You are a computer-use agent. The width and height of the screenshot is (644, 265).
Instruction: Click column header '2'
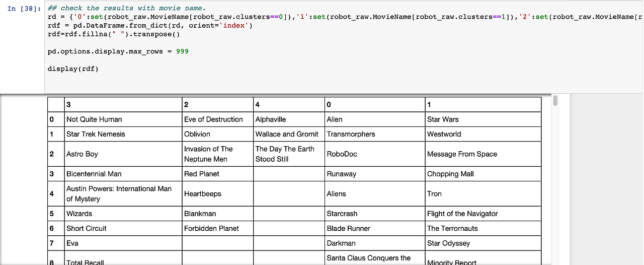pyautogui.click(x=218, y=104)
